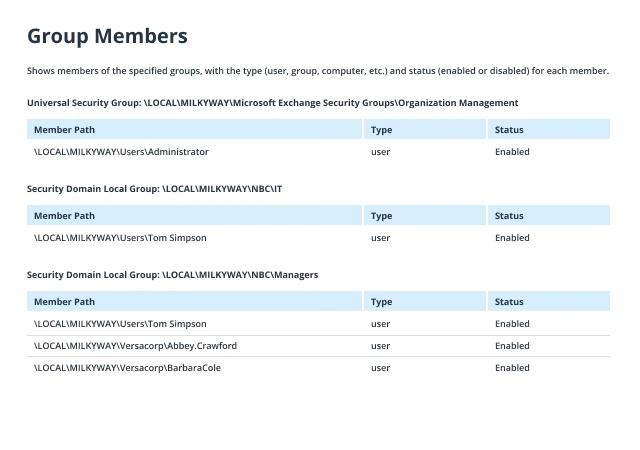Screen dimensions: 640x450
Task: Click the Group Members page title
Action: (107, 36)
